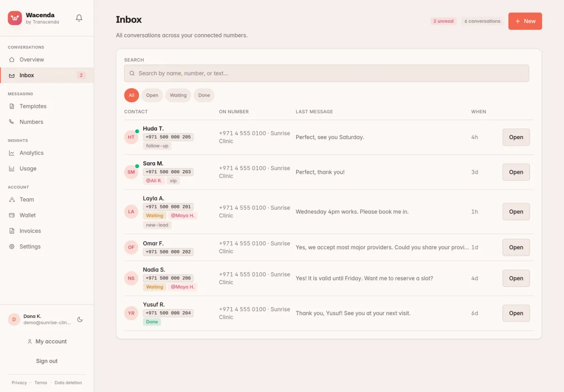Click the Usage bar chart icon
Viewport: 564px width, 392px height.
12,168
